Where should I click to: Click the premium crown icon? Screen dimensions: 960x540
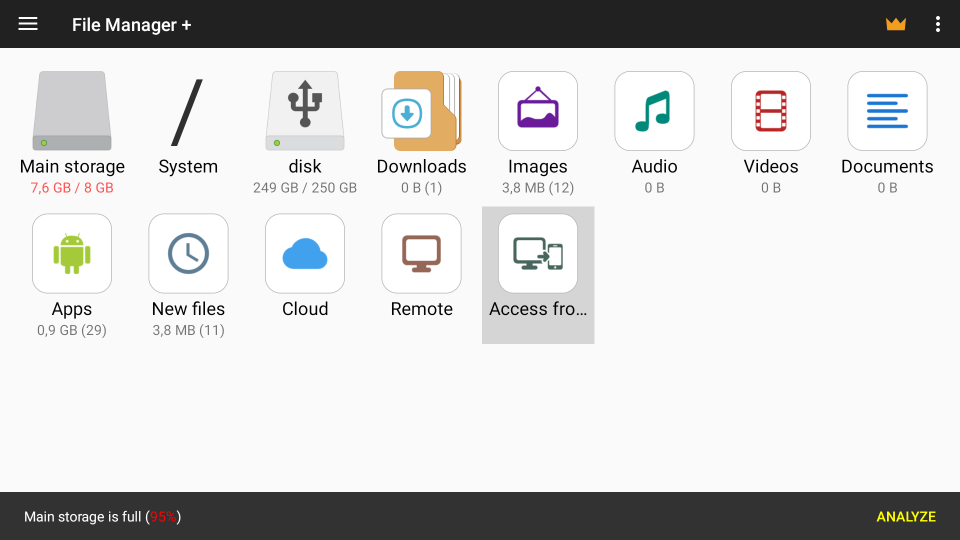895,24
